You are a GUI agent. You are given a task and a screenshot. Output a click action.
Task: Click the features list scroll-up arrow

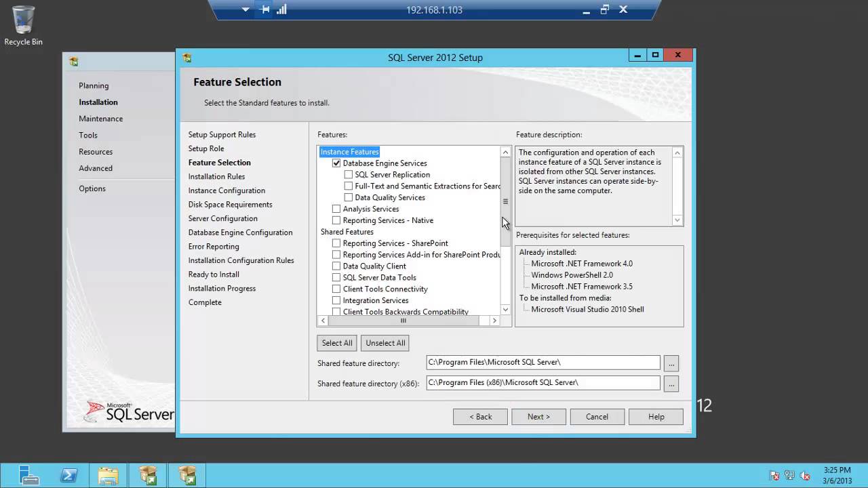click(505, 152)
